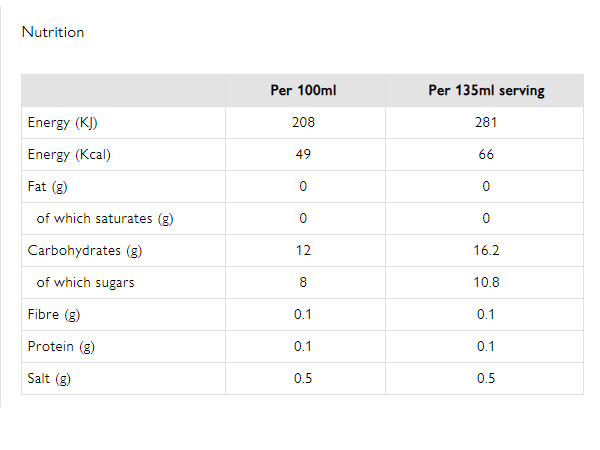Select the Per 100ml column header

click(303, 90)
